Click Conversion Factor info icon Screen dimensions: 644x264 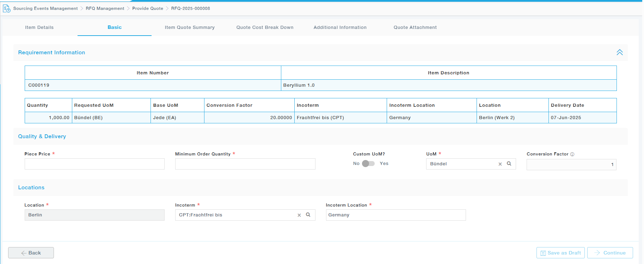[x=572, y=154]
